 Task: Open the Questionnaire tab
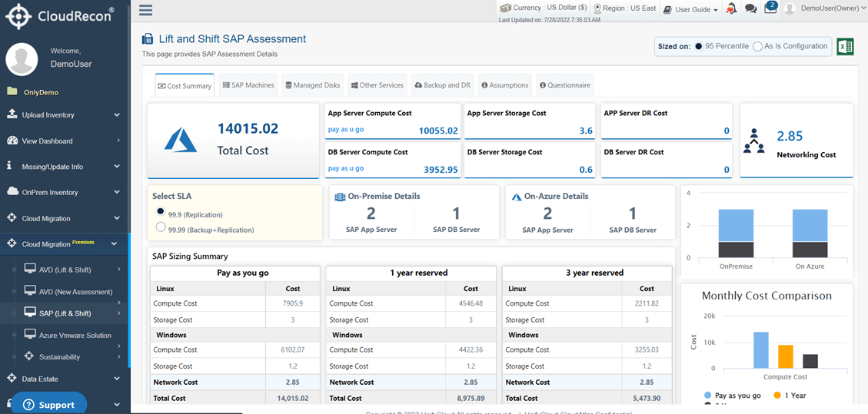(564, 85)
